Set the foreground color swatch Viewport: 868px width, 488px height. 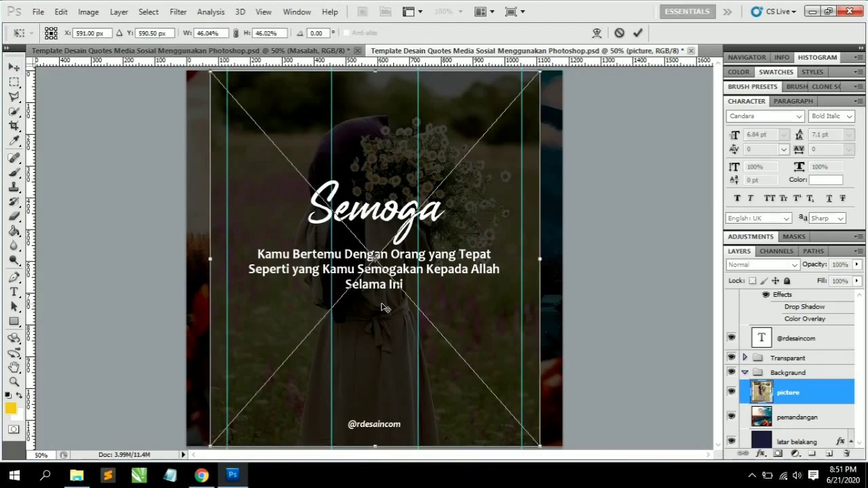[x=11, y=407]
